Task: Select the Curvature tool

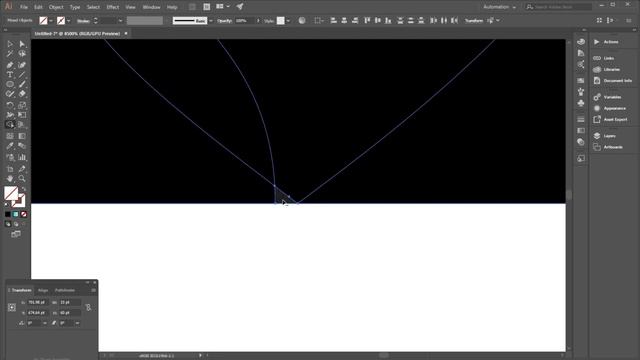Action: pos(22,65)
